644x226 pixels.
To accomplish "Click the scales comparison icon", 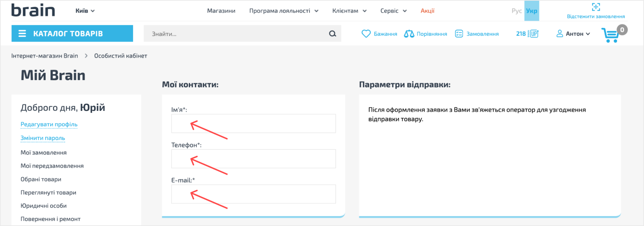I will tap(409, 34).
